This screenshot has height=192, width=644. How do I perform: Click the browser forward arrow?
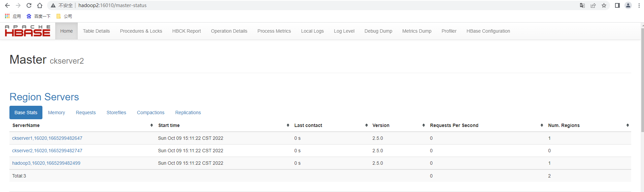click(x=18, y=5)
